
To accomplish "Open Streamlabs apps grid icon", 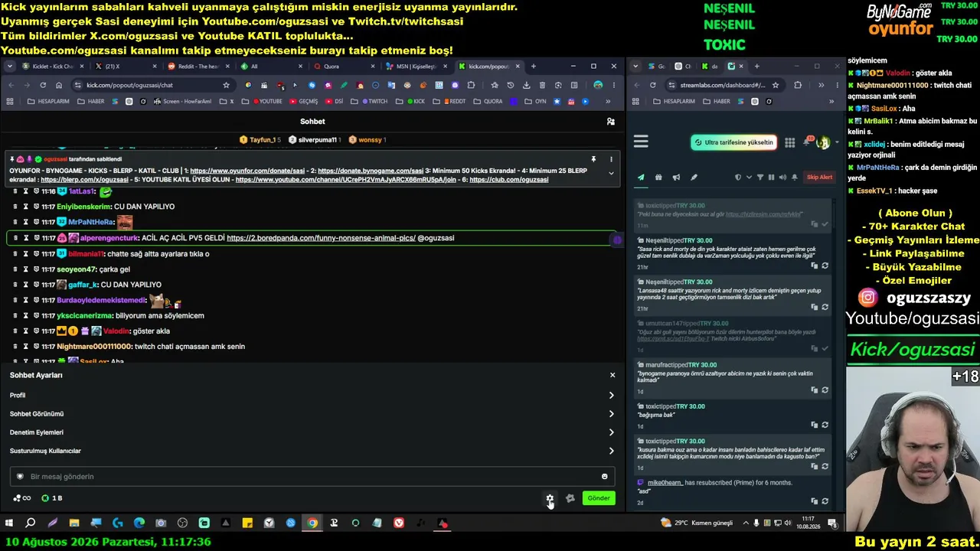I will point(789,142).
